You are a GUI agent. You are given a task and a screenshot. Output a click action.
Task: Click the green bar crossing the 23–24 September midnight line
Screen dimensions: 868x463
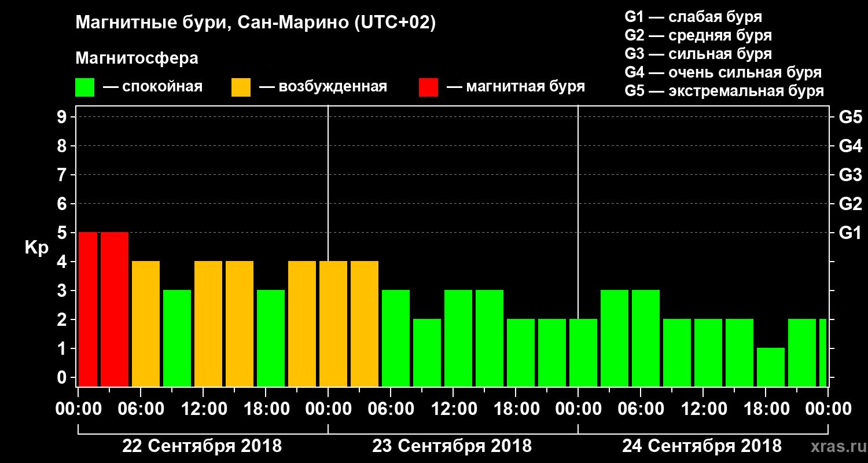pyautogui.click(x=583, y=352)
